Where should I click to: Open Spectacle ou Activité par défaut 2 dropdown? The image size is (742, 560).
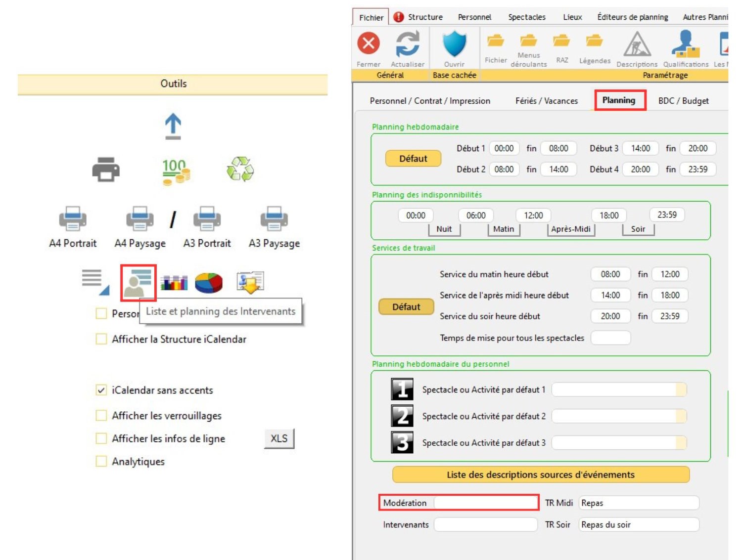[681, 416]
